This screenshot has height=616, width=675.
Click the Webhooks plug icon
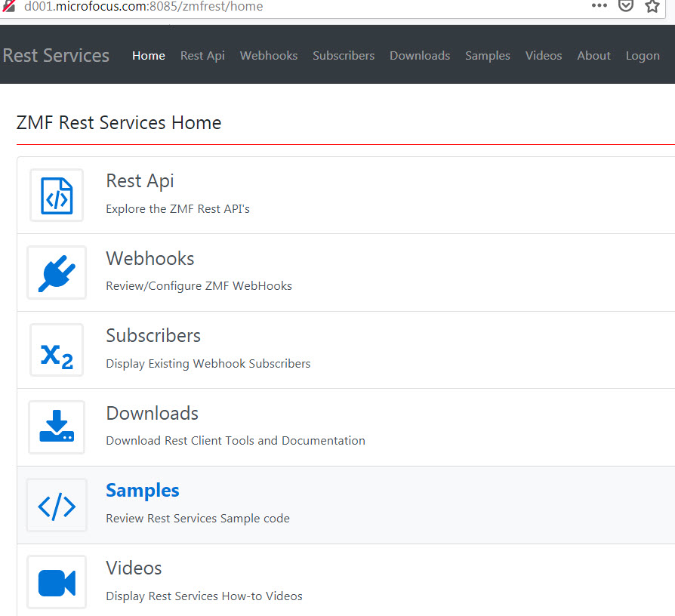[57, 273]
